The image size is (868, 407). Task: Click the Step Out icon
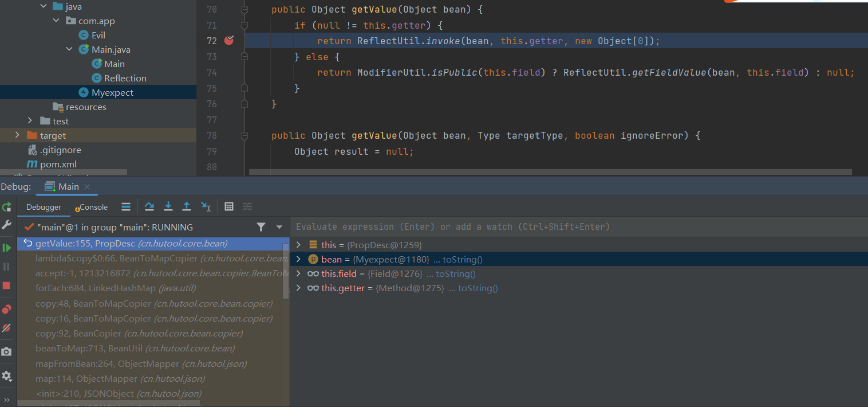(187, 207)
